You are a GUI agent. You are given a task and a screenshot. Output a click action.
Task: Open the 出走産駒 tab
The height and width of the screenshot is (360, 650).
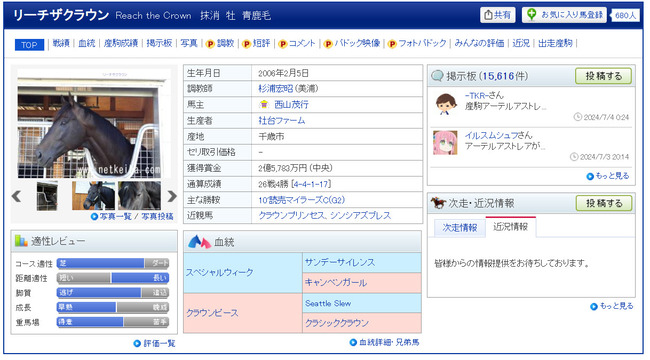coord(555,43)
